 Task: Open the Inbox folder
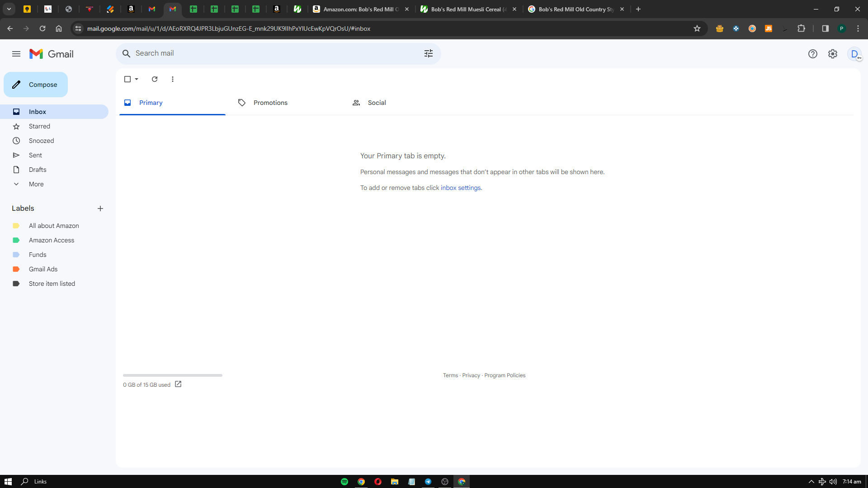point(54,112)
